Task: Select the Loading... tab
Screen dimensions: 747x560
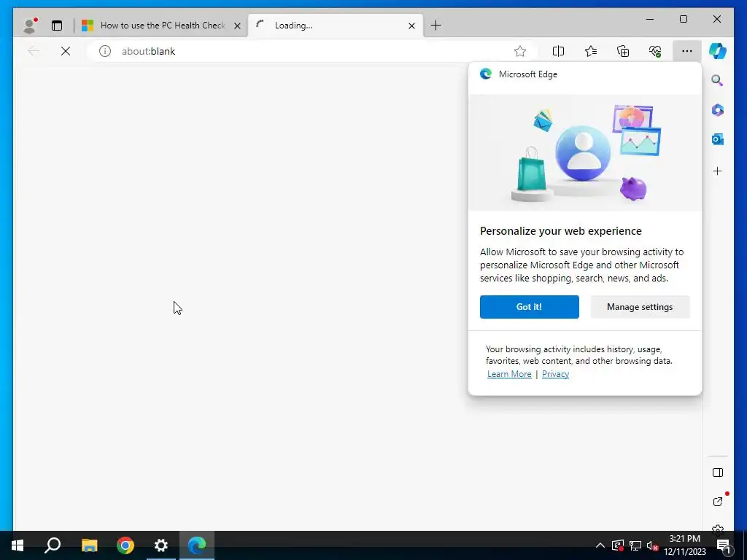Action: pyautogui.click(x=336, y=26)
